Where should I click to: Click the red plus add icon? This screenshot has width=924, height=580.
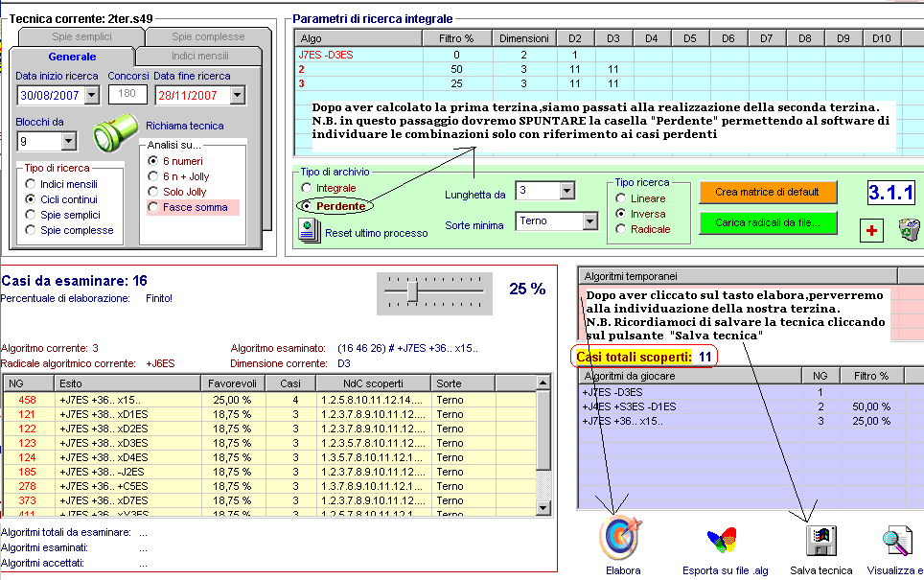[x=871, y=230]
